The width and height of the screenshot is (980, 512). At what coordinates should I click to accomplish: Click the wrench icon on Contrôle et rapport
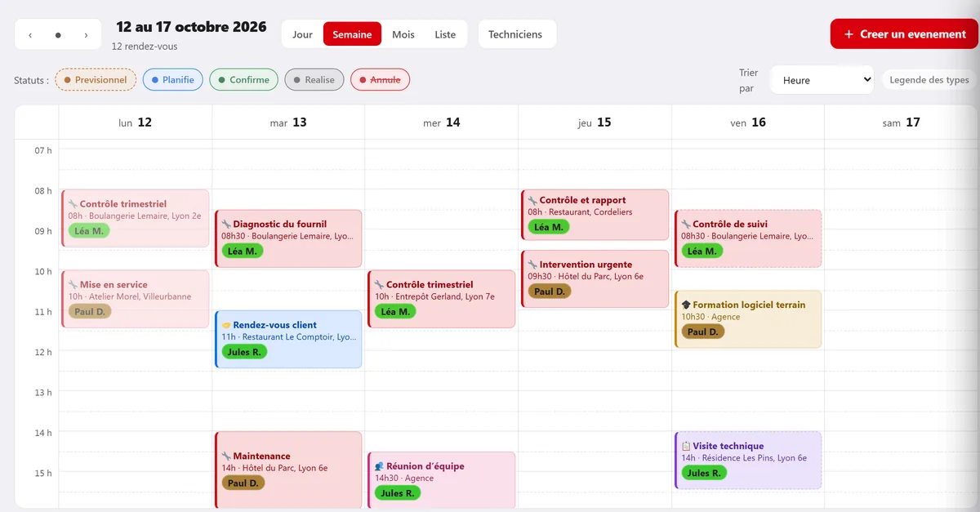click(532, 200)
